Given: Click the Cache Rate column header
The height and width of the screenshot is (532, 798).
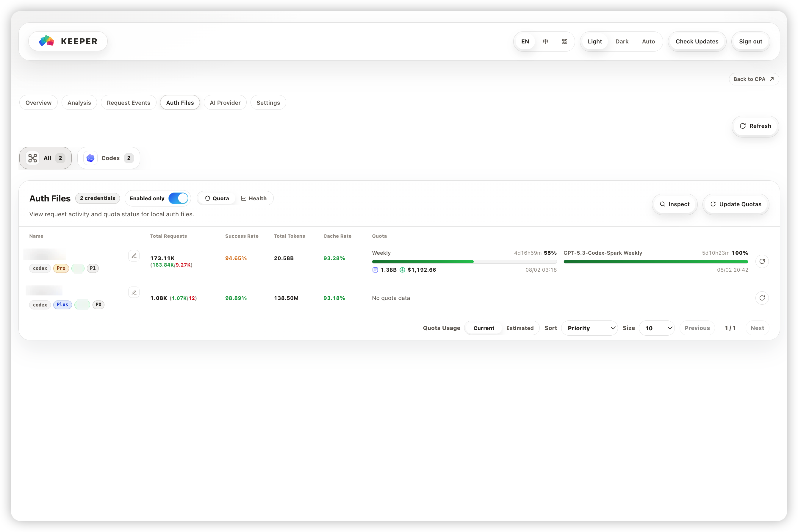Looking at the screenshot, I should point(337,236).
